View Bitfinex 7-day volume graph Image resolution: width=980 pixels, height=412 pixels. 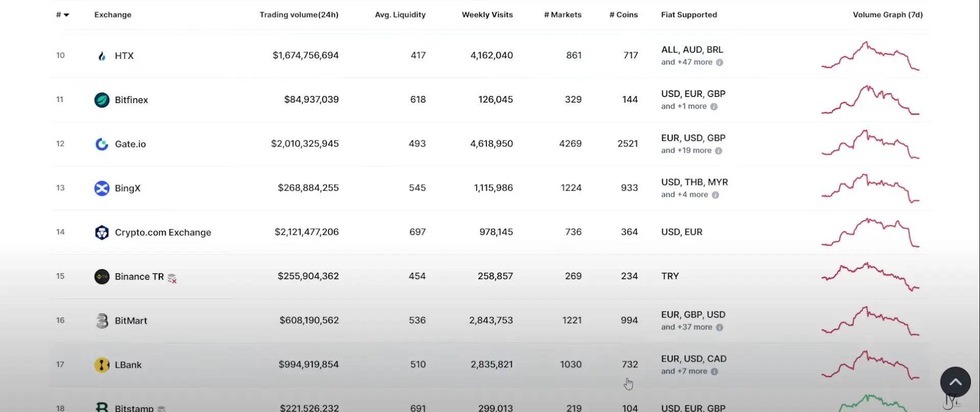point(870,100)
